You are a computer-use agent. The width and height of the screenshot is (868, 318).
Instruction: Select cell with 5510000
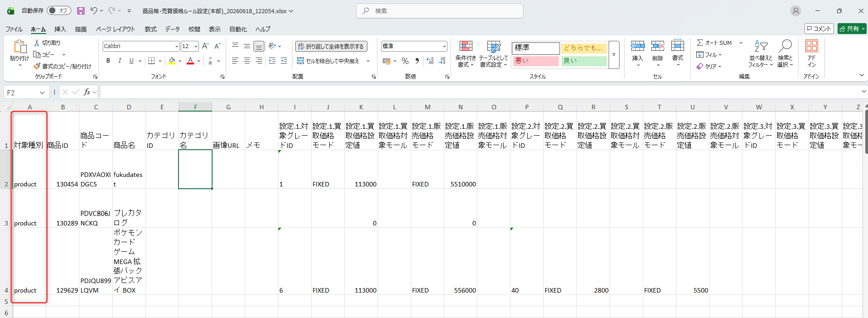(x=461, y=169)
